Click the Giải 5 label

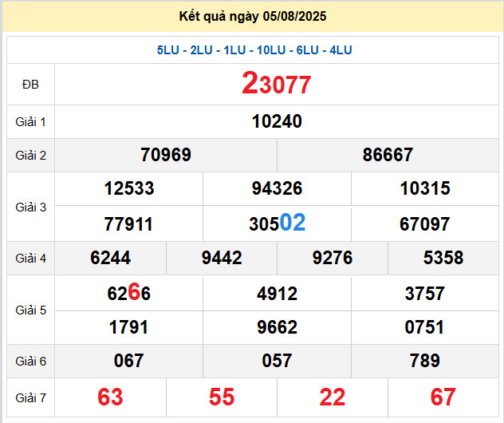point(30,310)
